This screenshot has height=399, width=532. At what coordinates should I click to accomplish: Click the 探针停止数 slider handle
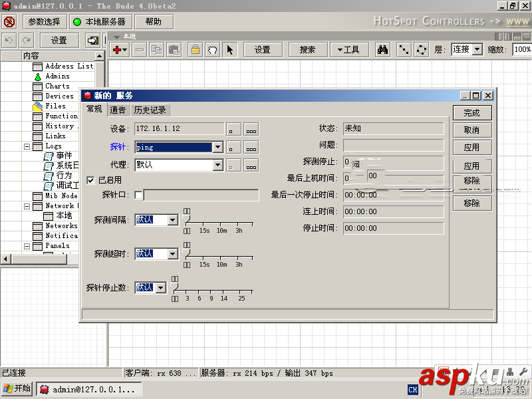pos(174,287)
